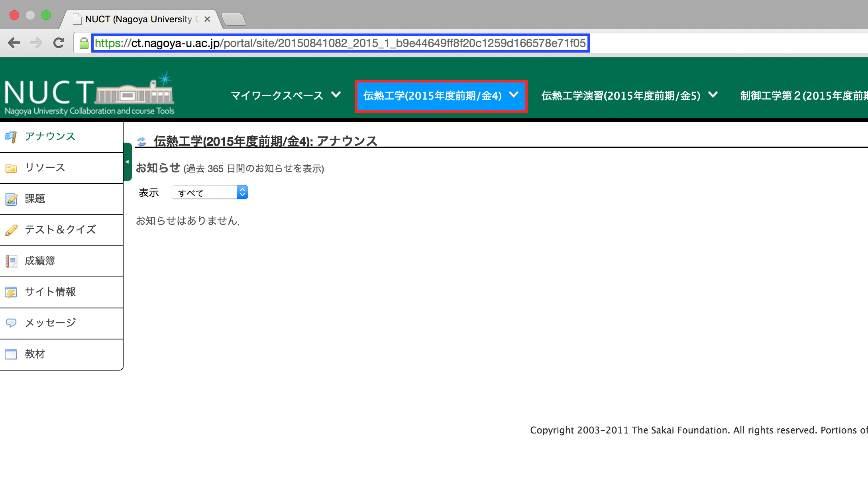Go back using browser back arrow
The width and height of the screenshot is (868, 504).
[x=14, y=43]
